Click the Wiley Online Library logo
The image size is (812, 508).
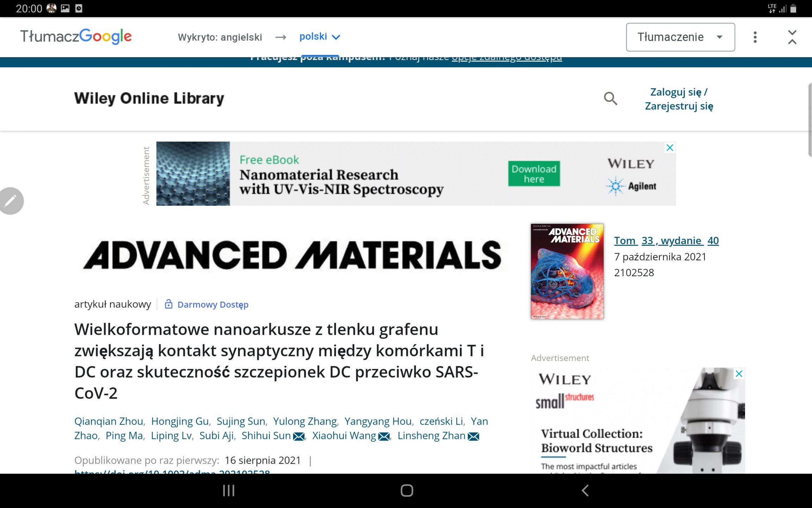coord(149,98)
